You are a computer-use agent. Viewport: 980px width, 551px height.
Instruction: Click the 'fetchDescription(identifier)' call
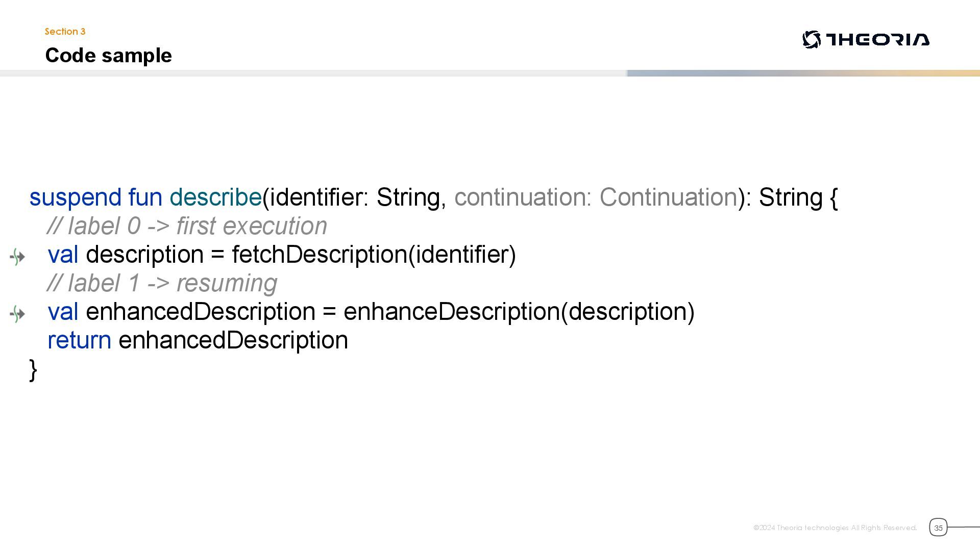(374, 255)
